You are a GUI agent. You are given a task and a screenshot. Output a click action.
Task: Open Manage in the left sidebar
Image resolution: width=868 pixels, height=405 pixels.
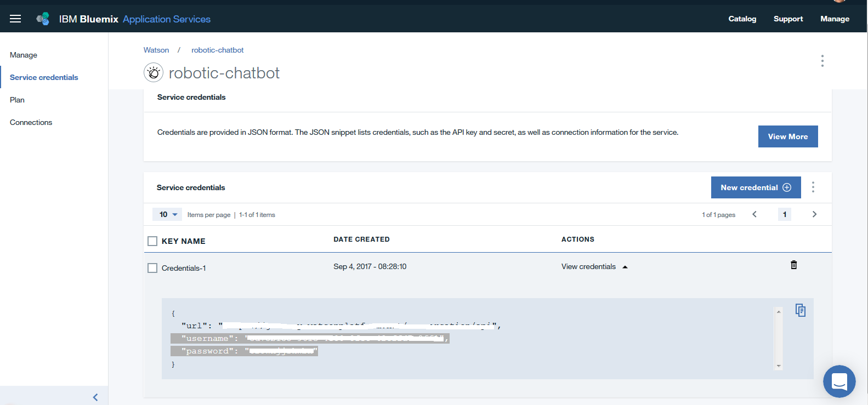tap(24, 55)
